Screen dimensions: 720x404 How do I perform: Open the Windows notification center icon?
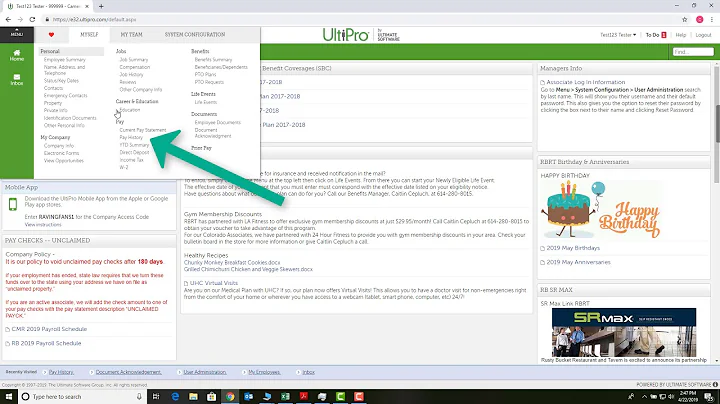(710, 397)
